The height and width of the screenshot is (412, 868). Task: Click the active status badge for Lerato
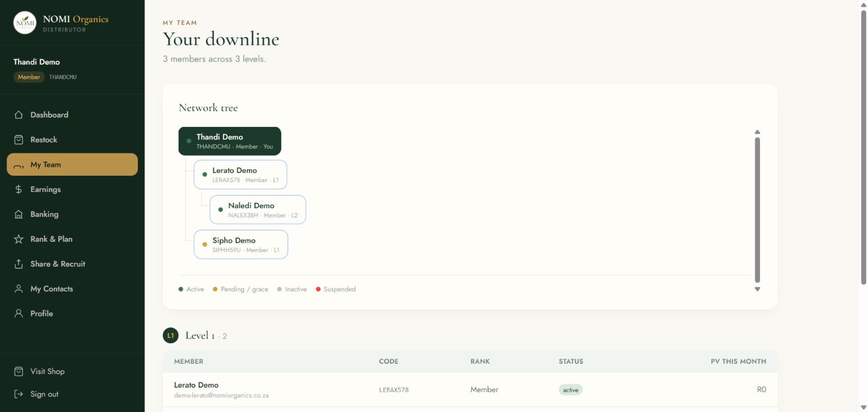571,390
